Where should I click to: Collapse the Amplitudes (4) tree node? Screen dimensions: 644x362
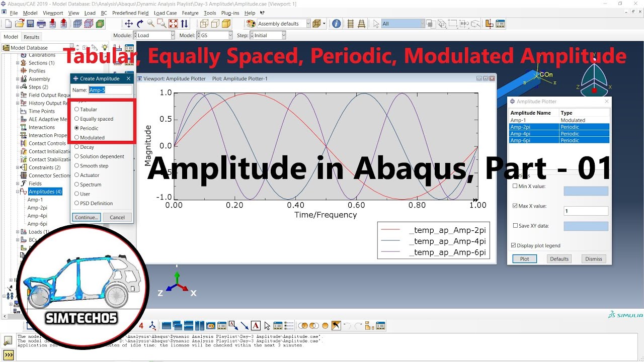pos(17,192)
